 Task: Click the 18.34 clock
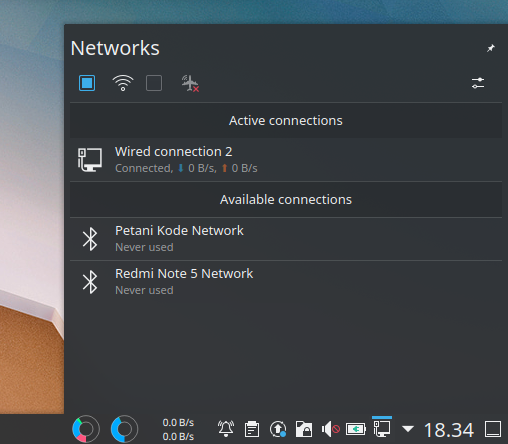(449, 430)
